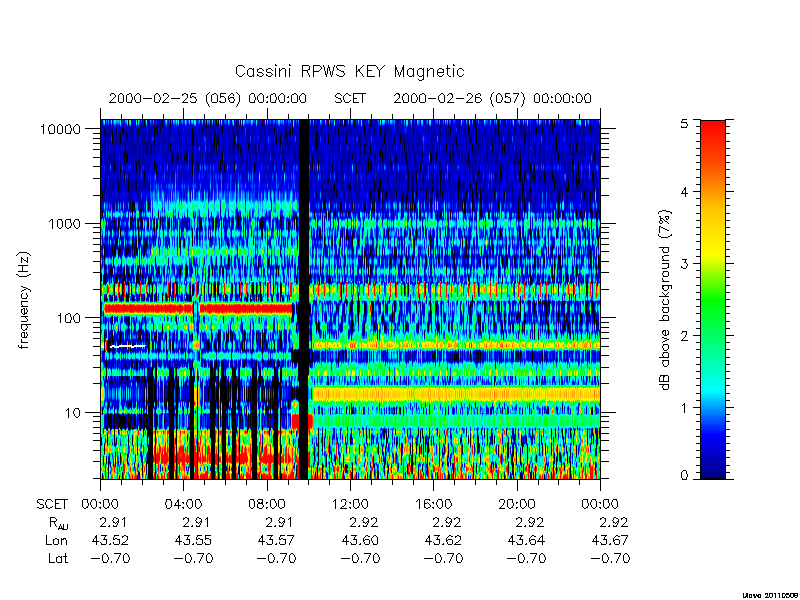
Task: Click the R AU value '2.92' under 12:00
Action: [363, 522]
